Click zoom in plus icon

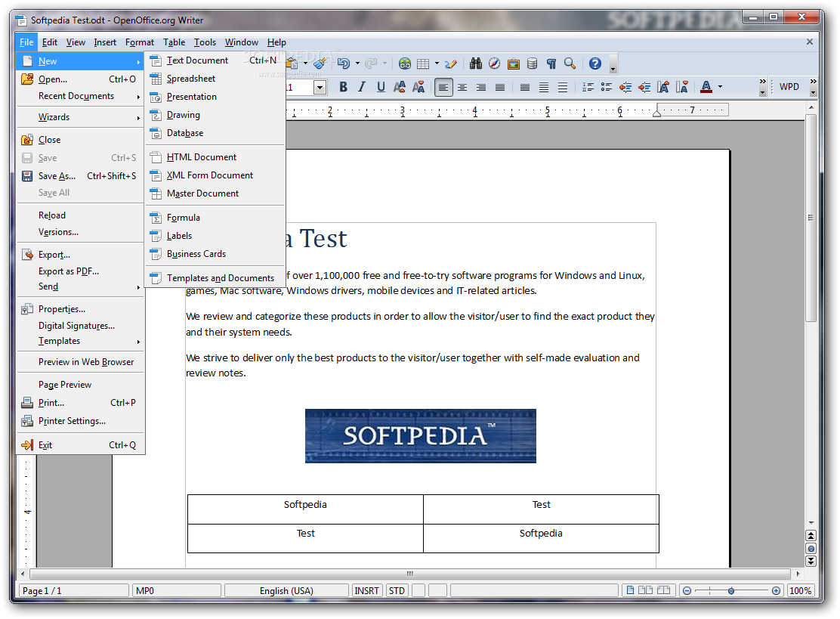[x=776, y=590]
